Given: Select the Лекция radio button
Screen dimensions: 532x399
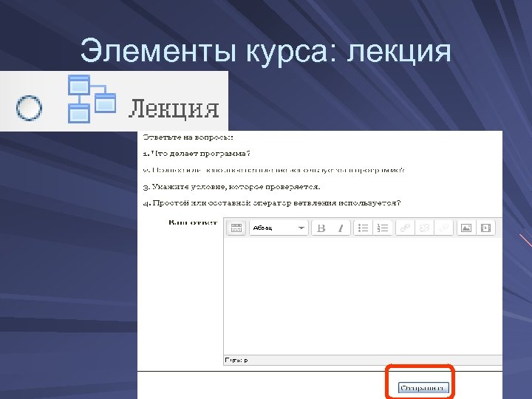Looking at the screenshot, I should 29,108.
